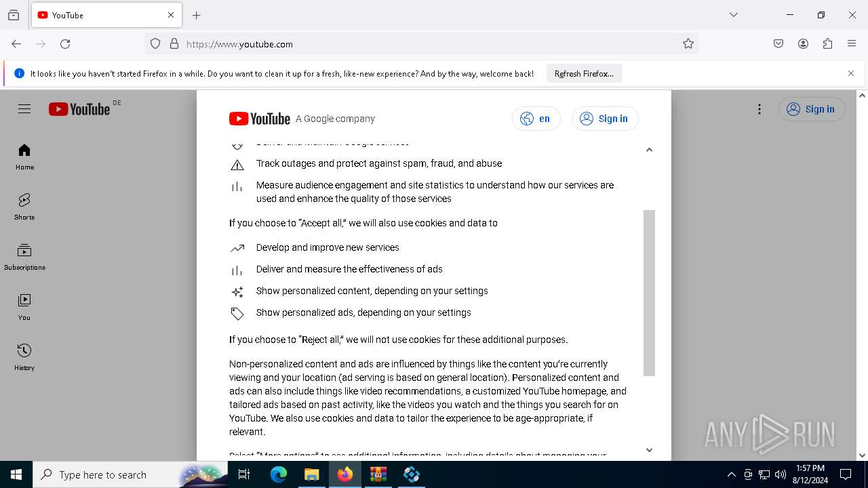This screenshot has width=868, height=488.
Task: Open File Explorer from taskbar
Action: click(311, 474)
